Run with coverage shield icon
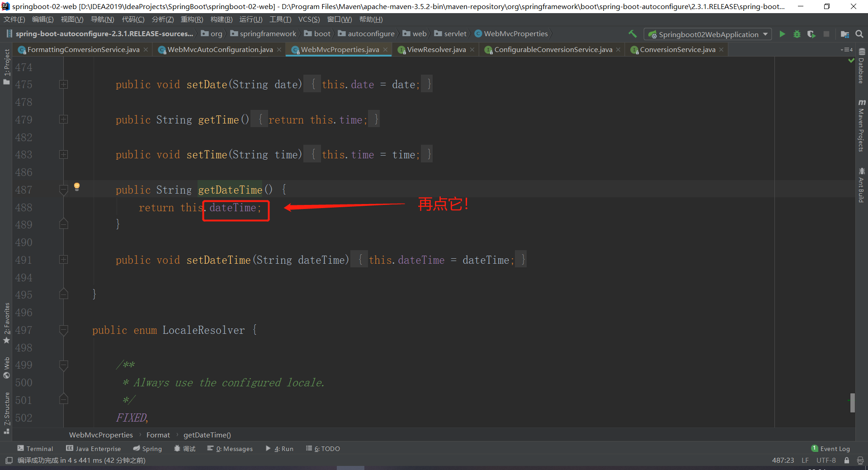The image size is (868, 470). [x=811, y=34]
